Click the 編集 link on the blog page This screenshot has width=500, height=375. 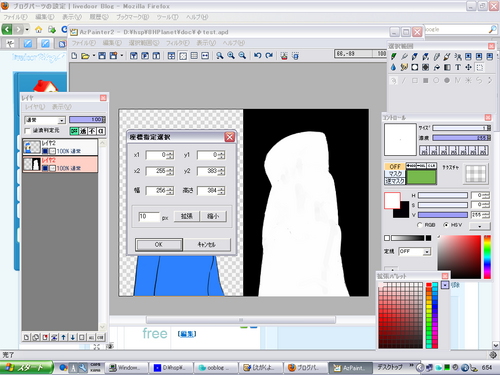pos(187,334)
